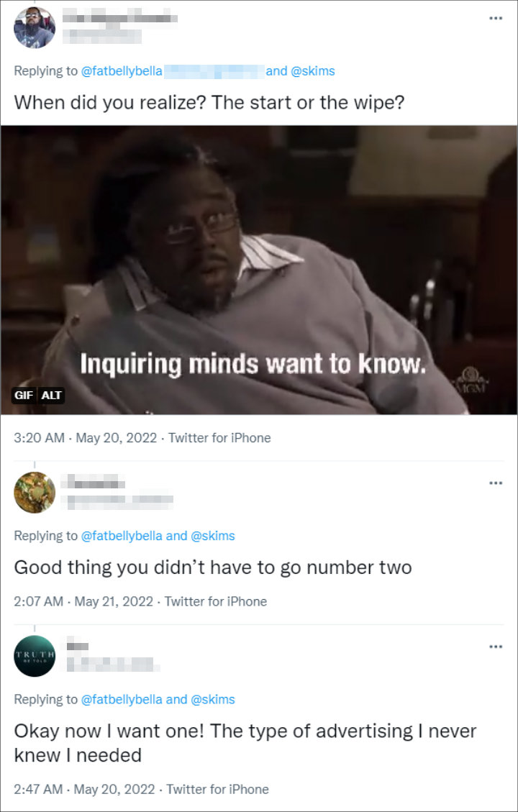
Task: Open more options on the number two tweet
Action: (496, 483)
